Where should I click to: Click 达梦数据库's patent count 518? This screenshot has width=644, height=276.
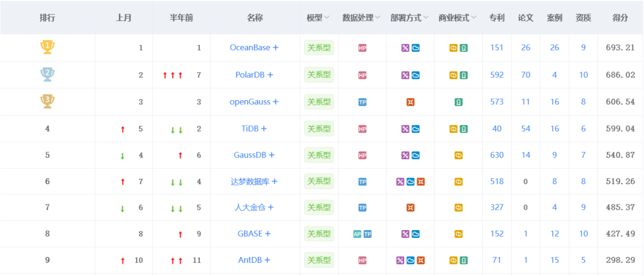coord(497,182)
